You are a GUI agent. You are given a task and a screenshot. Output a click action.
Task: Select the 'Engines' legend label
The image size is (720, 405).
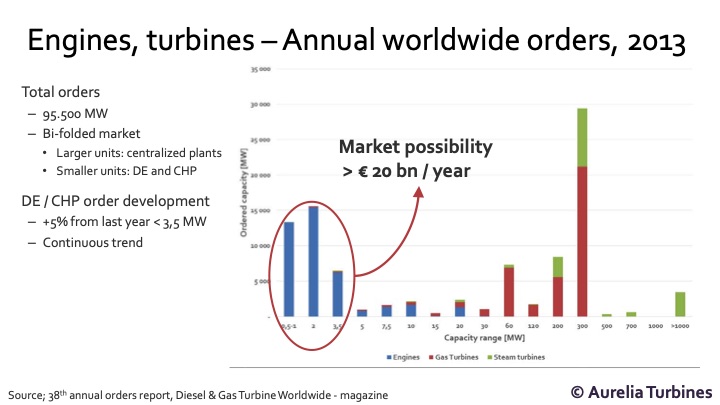pyautogui.click(x=406, y=357)
